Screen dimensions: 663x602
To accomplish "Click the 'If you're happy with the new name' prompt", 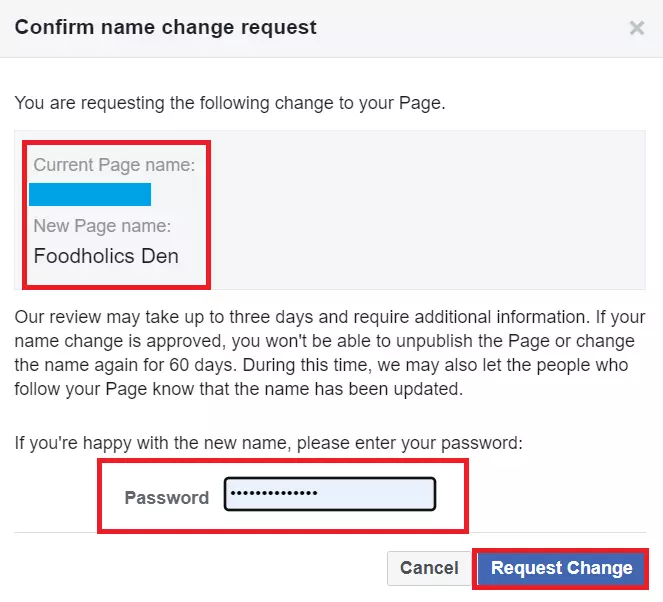I will coord(268,441).
